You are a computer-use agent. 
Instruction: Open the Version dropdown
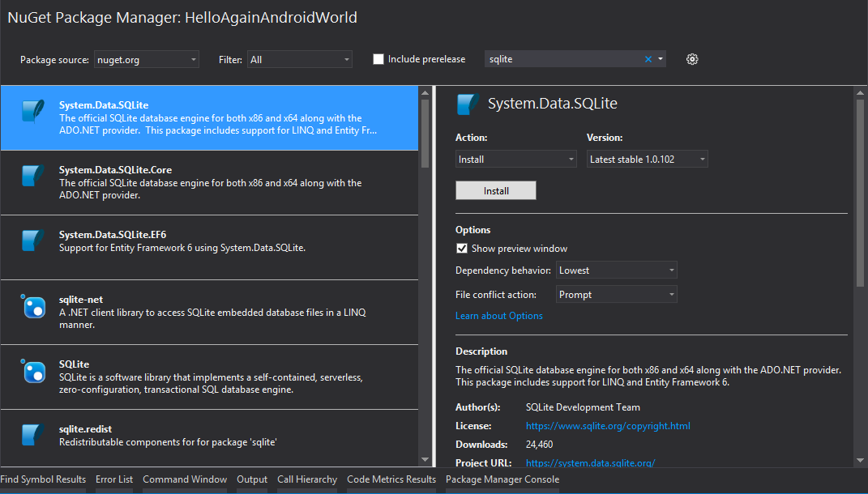[x=647, y=160]
